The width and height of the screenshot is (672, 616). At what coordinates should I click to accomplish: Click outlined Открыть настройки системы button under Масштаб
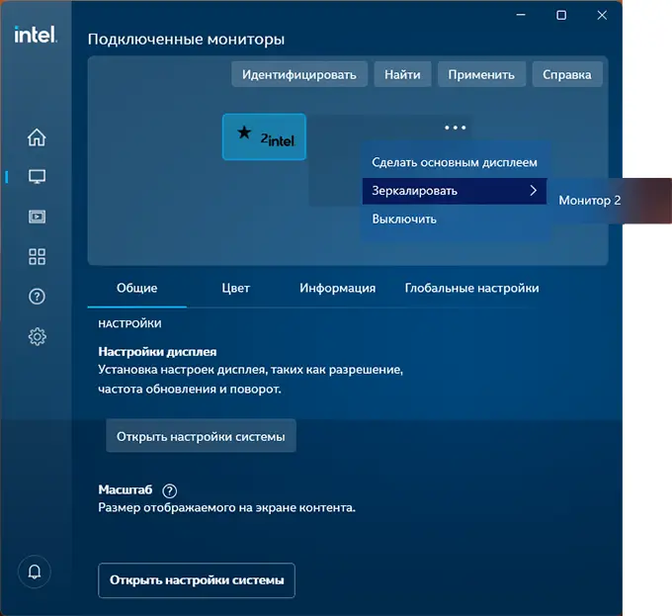[197, 580]
